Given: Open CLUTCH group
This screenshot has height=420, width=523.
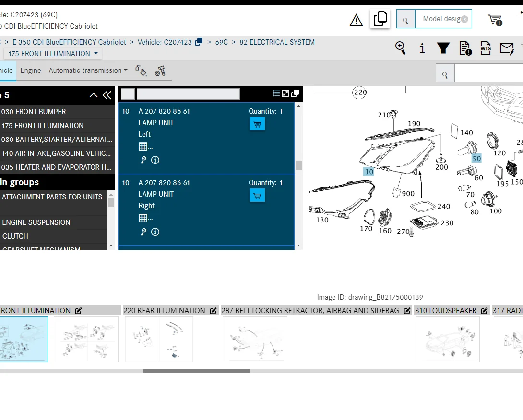Looking at the screenshot, I should click(53, 236).
